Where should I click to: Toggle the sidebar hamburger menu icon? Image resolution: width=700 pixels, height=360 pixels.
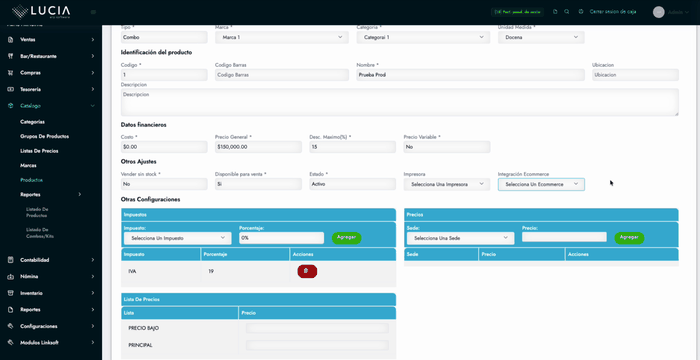pyautogui.click(x=93, y=12)
